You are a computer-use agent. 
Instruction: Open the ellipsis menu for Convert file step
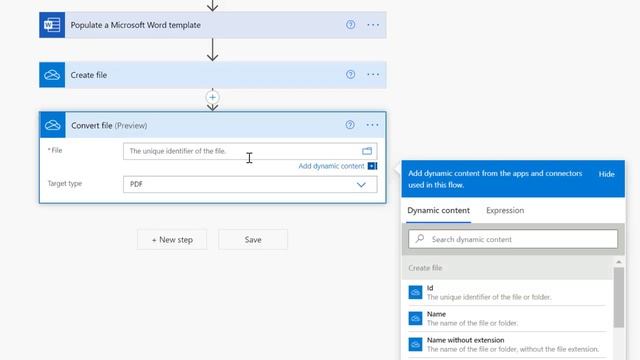[372, 125]
